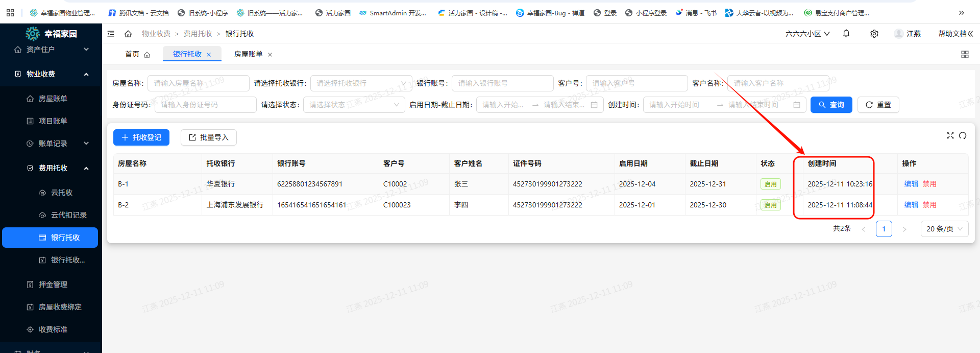Show more bookmarks with the chevron
Image resolution: width=980 pixels, height=353 pixels.
tap(962, 13)
